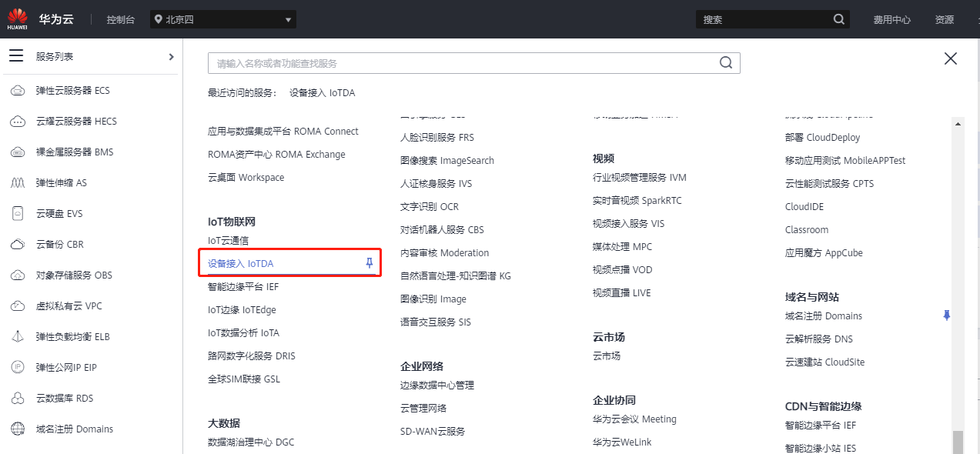Unpin 设备接入 IoTDA with the pin icon

point(370,263)
